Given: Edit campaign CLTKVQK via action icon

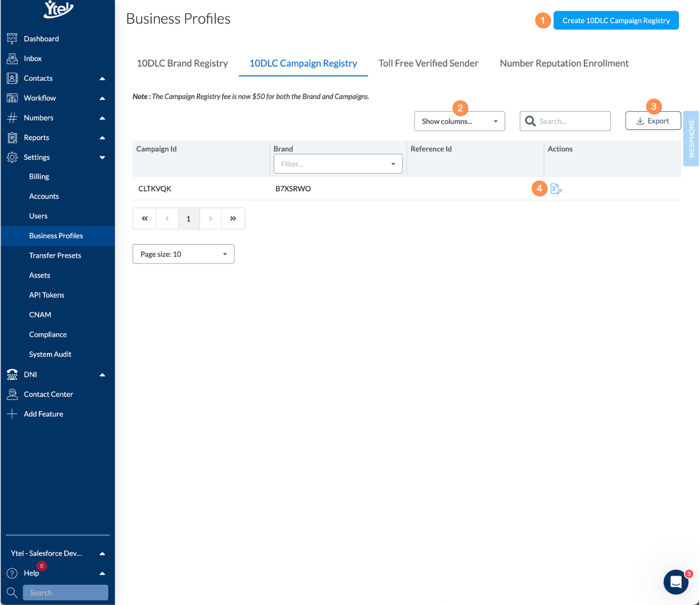Looking at the screenshot, I should [x=556, y=188].
